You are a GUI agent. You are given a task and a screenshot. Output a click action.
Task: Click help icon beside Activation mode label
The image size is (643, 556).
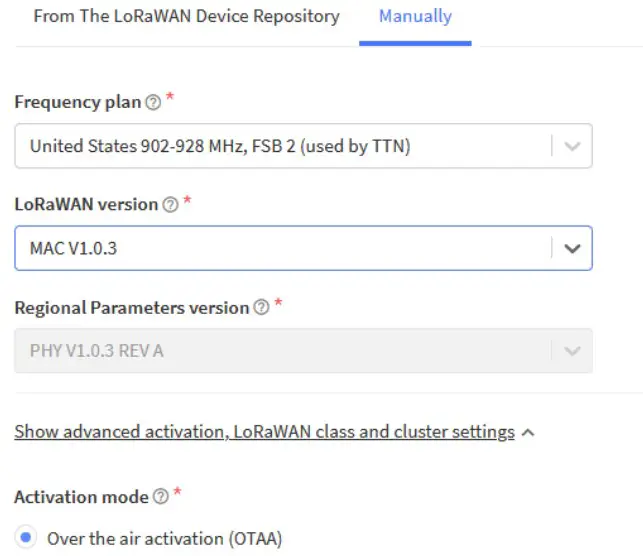(x=161, y=496)
